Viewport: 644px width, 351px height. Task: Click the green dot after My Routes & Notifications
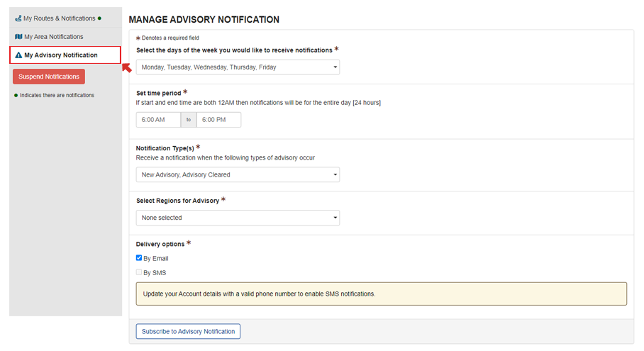(99, 18)
